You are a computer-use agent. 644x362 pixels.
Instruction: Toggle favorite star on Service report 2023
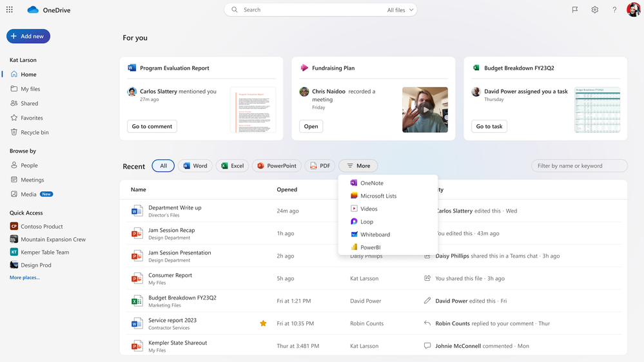coord(263,323)
